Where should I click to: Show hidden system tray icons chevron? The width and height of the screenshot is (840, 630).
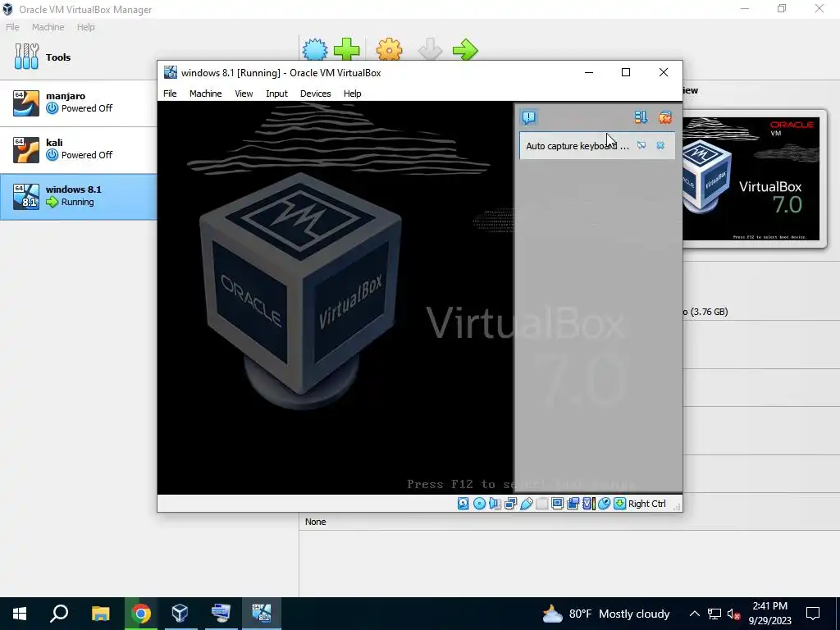pyautogui.click(x=694, y=614)
